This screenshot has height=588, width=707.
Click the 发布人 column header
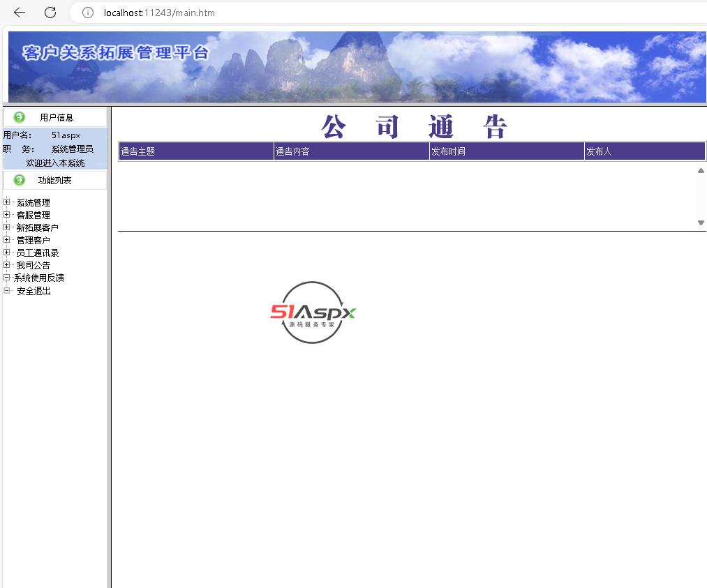tap(645, 151)
